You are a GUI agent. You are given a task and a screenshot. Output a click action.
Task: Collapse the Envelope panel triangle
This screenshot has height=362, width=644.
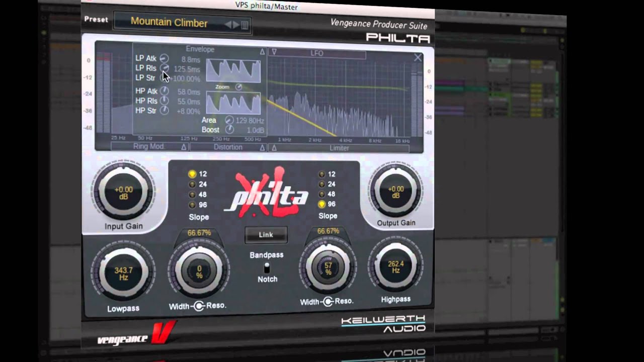[262, 51]
